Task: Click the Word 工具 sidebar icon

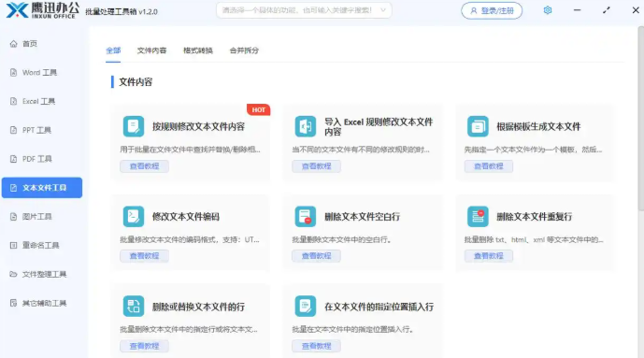Action: 14,72
